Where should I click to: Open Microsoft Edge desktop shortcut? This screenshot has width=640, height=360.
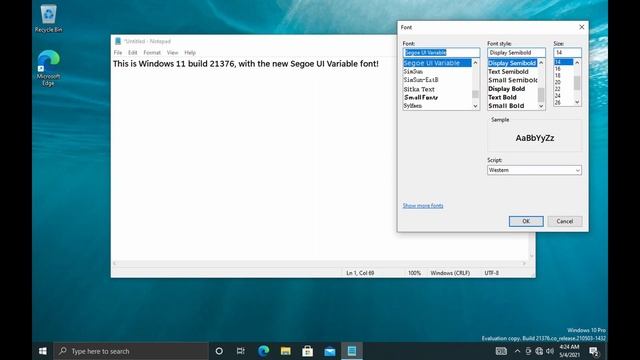coord(48,68)
